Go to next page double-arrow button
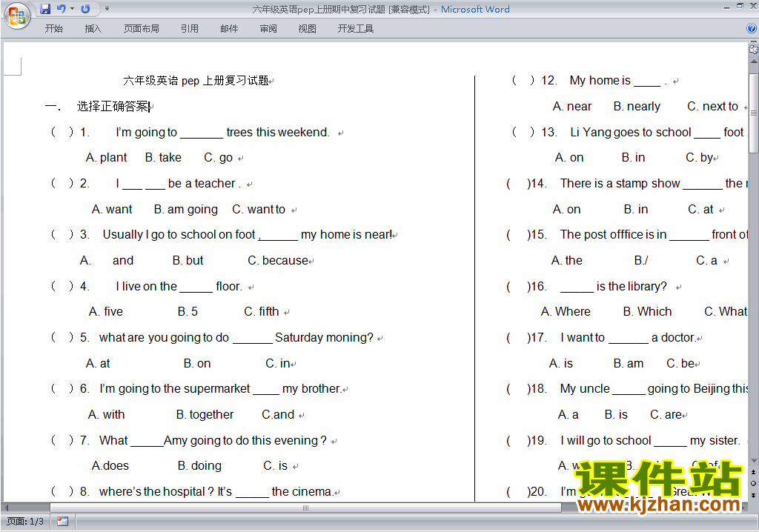This screenshot has width=759, height=532. 753,495
